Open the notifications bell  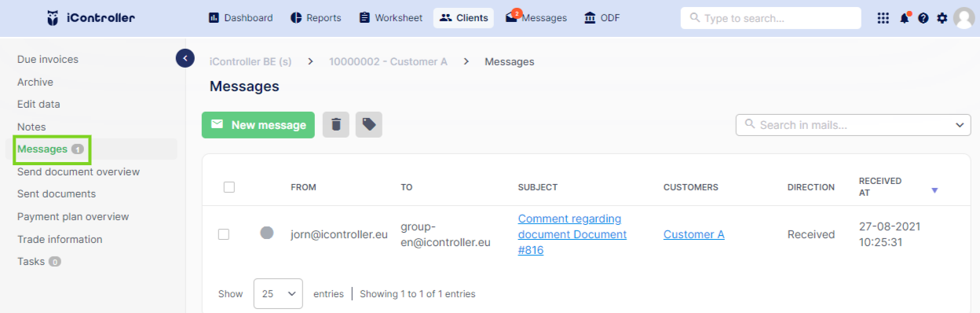tap(905, 17)
